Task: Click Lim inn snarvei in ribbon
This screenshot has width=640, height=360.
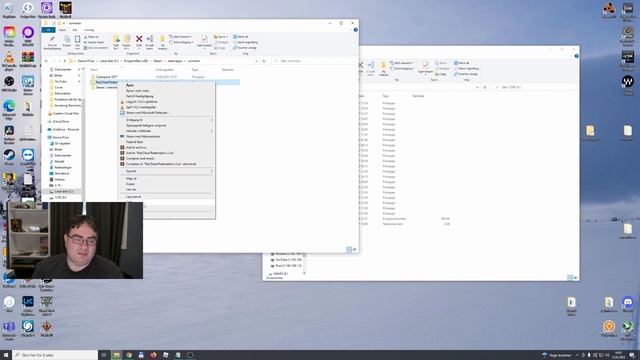Action: (x=96, y=48)
